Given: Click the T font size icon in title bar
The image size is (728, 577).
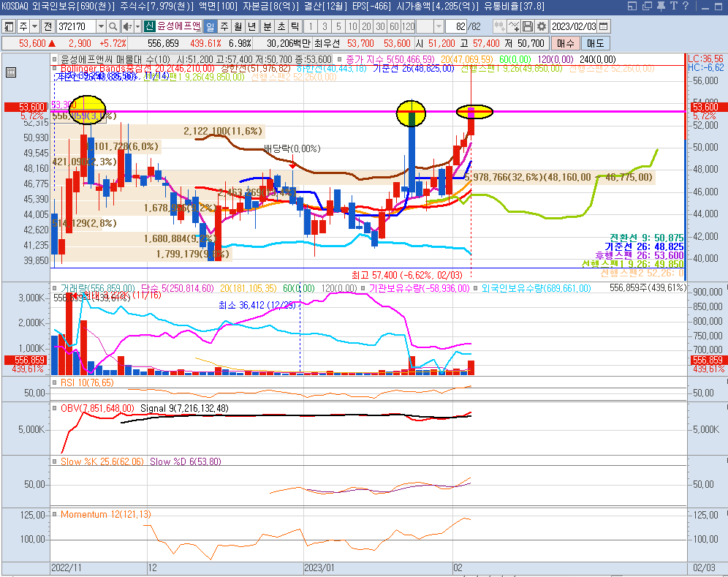Looking at the screenshot, I should pyautogui.click(x=674, y=6).
